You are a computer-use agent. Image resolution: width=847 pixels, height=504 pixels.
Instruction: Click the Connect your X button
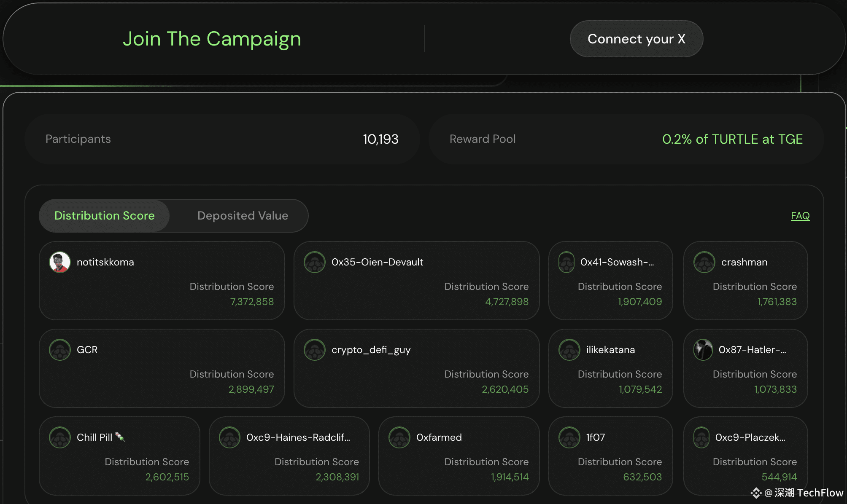tap(637, 39)
